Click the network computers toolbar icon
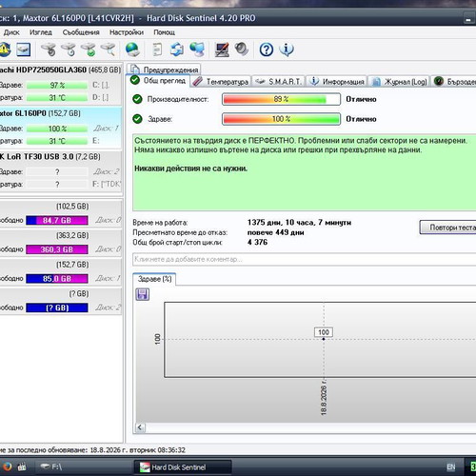The width and height of the screenshot is (476, 476). (x=197, y=50)
